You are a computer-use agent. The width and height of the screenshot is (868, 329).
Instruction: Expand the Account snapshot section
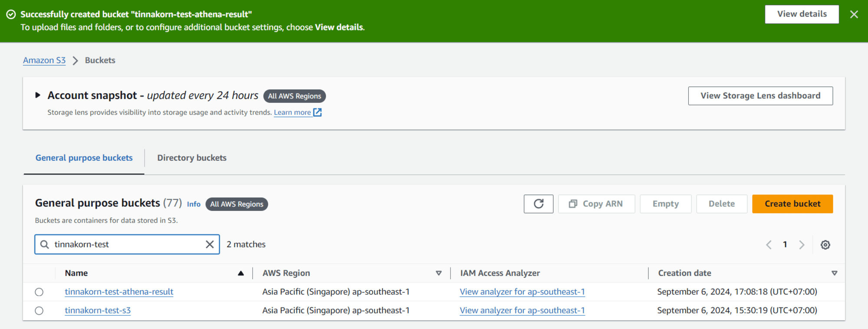tap(38, 95)
